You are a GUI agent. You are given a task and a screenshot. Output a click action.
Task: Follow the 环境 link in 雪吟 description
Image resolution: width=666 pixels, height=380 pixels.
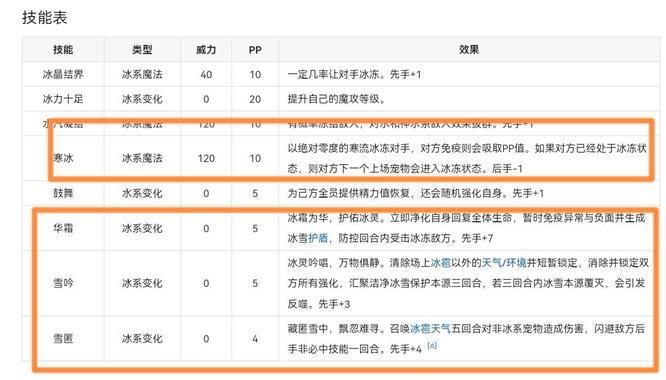pyautogui.click(x=516, y=263)
